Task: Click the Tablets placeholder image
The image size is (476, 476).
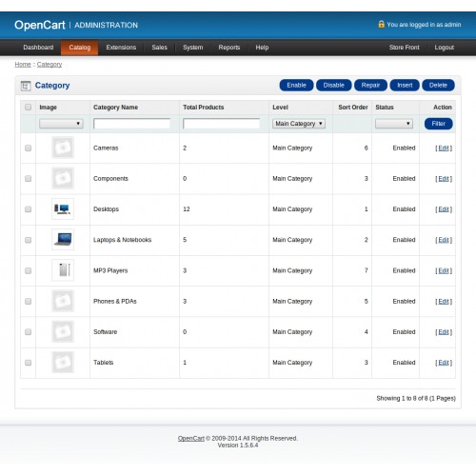Action: point(63,362)
